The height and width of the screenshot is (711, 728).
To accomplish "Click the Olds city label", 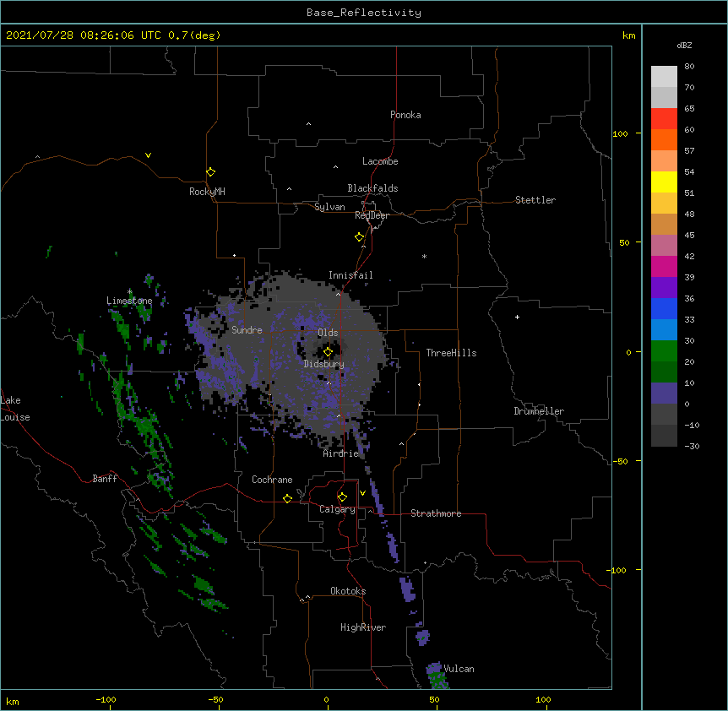I will 328,333.
